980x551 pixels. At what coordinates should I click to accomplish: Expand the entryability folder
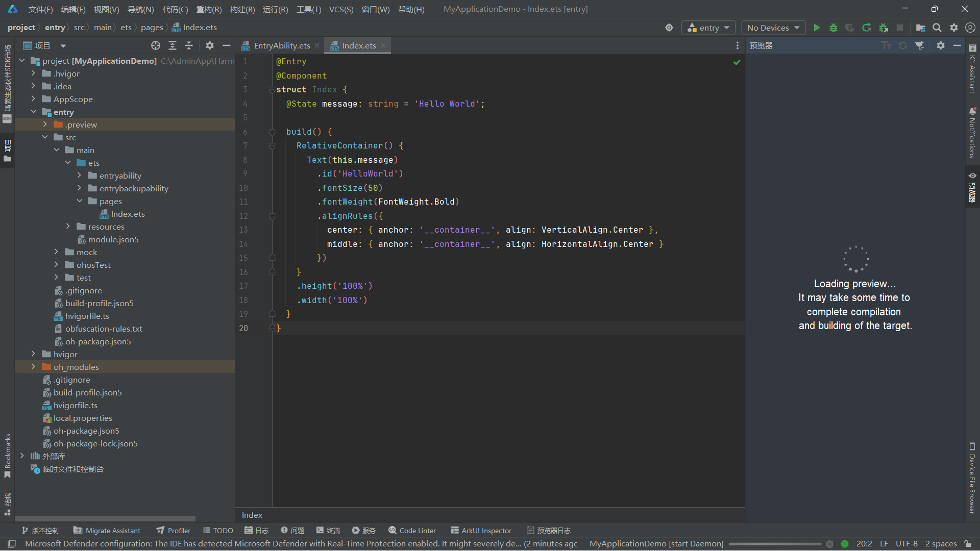point(79,176)
